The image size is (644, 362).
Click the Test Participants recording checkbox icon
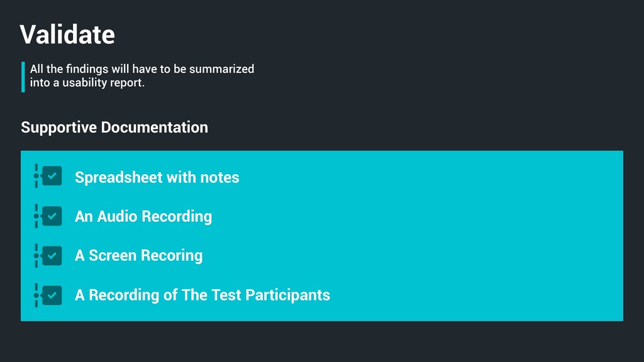(x=52, y=294)
